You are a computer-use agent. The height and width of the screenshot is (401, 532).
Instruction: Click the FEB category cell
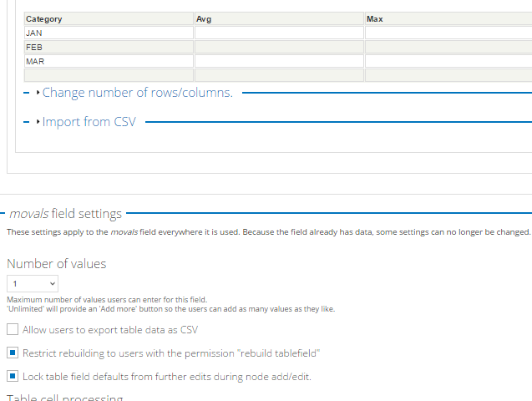[109, 47]
